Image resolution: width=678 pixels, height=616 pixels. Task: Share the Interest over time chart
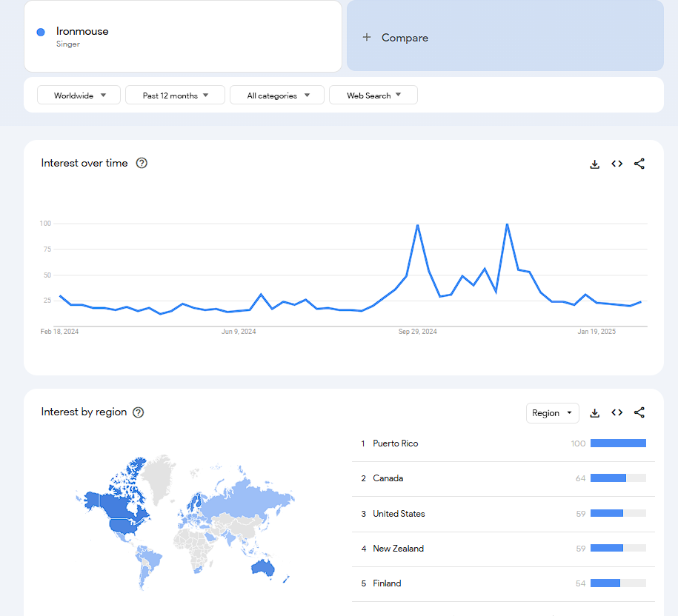[639, 164]
